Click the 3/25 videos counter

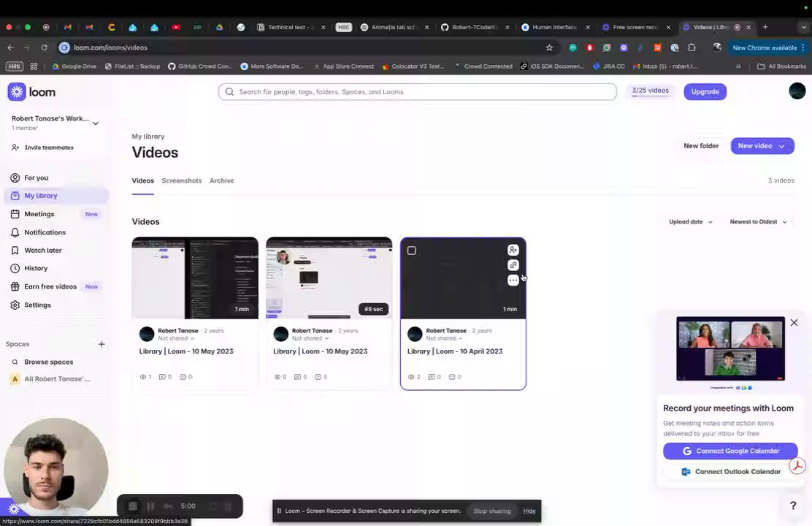(650, 91)
